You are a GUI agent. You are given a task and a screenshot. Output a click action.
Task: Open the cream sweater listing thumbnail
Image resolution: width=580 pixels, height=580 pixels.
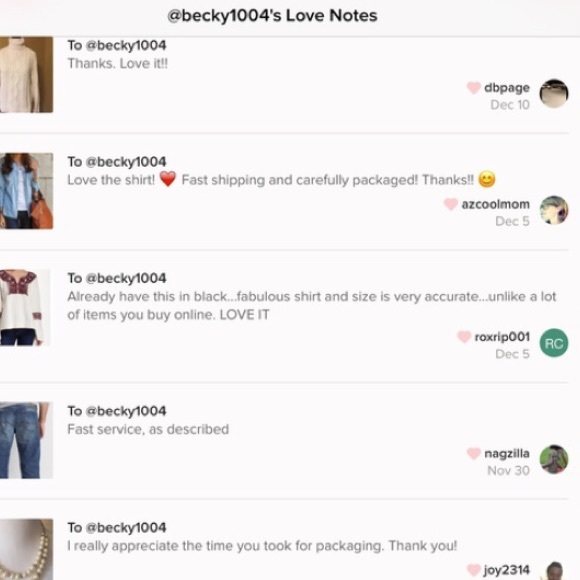[x=26, y=74]
